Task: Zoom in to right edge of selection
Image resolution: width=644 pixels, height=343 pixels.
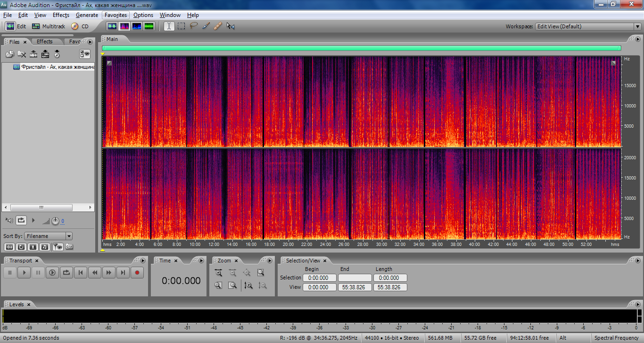Action: pyautogui.click(x=232, y=285)
